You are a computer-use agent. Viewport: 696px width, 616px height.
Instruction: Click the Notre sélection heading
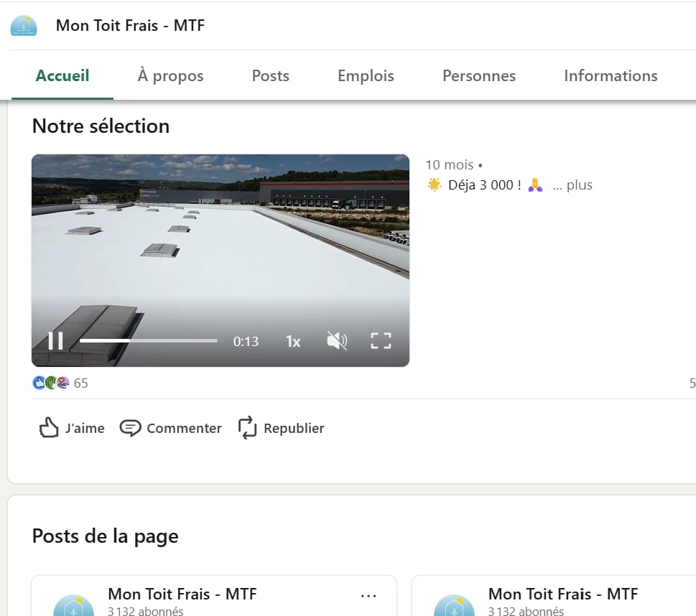point(101,126)
